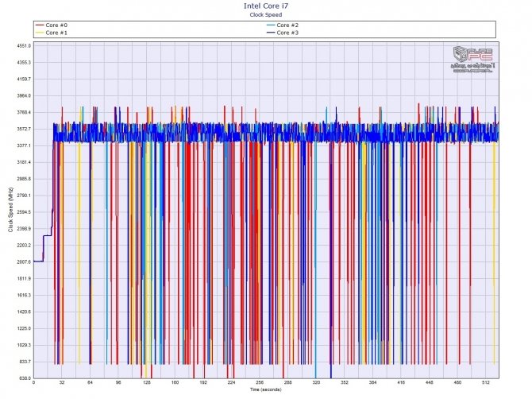Click the 352 tick on time axis
This screenshot has height=399, width=532.
(x=345, y=382)
